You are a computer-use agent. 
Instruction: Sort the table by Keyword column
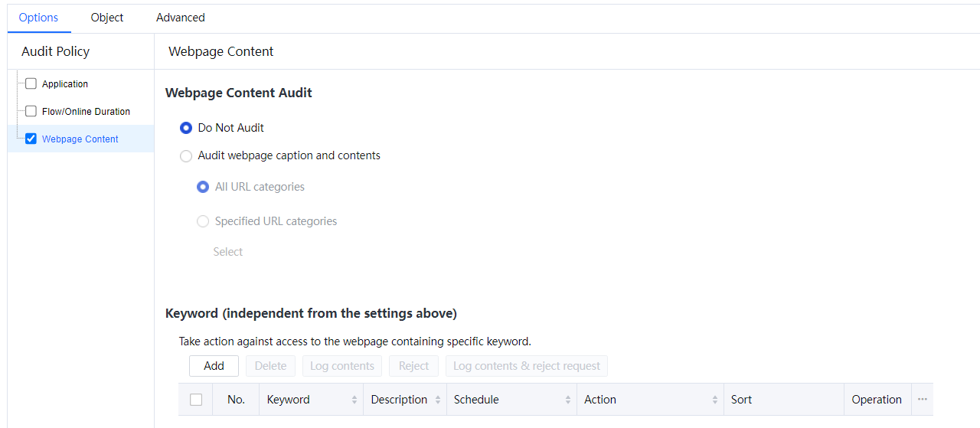(x=354, y=400)
